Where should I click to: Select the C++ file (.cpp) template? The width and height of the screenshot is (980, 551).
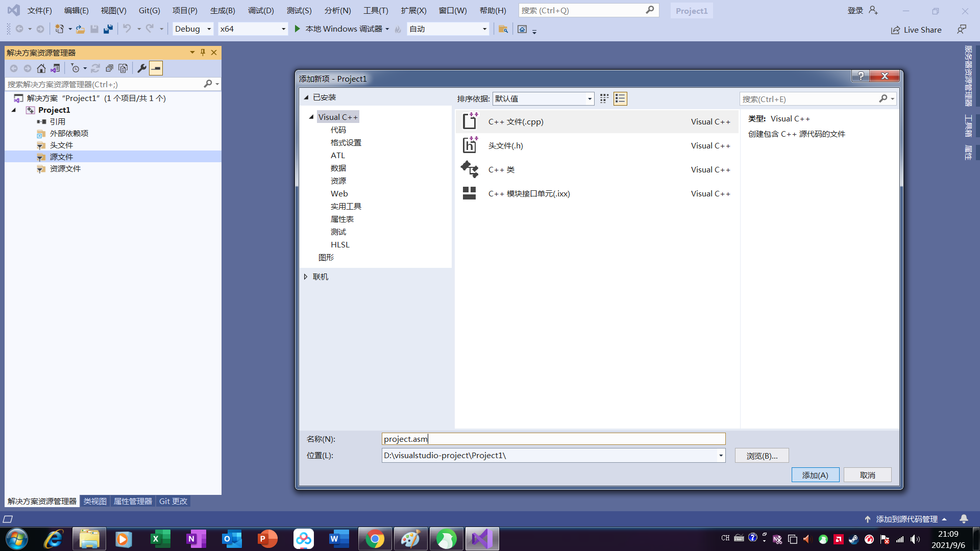596,121
